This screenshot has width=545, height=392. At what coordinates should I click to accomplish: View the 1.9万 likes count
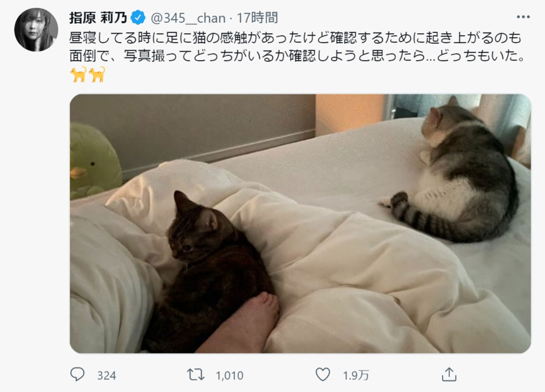coord(356,376)
